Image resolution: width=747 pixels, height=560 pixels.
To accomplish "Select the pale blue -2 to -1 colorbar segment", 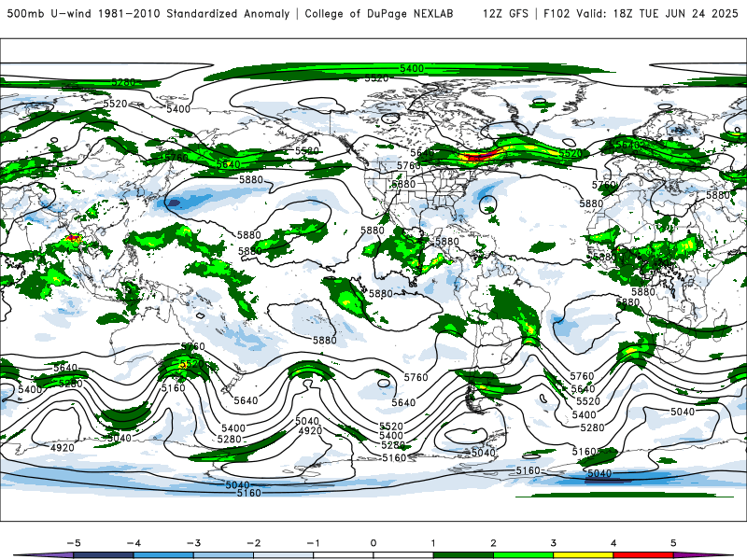I will tap(284, 555).
